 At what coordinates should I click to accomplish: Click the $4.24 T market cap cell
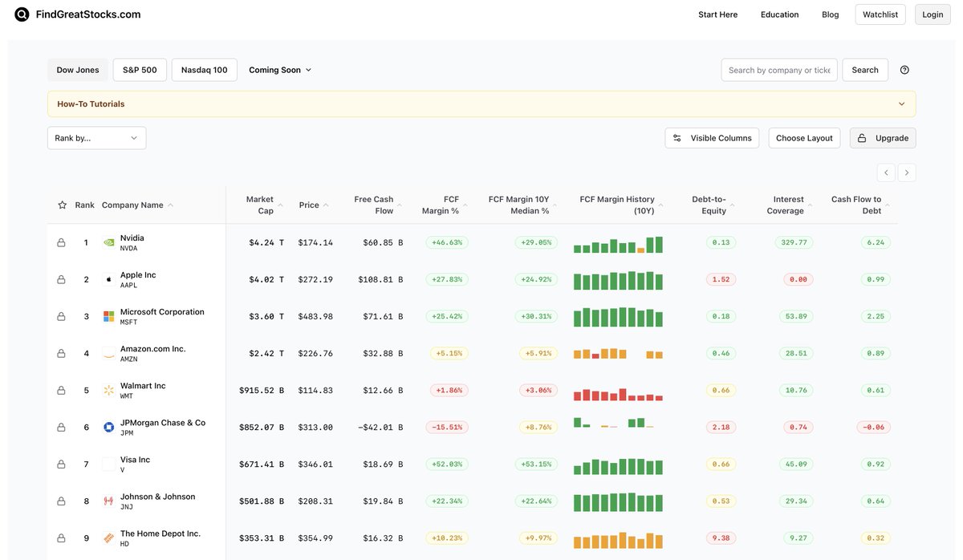[x=266, y=242]
